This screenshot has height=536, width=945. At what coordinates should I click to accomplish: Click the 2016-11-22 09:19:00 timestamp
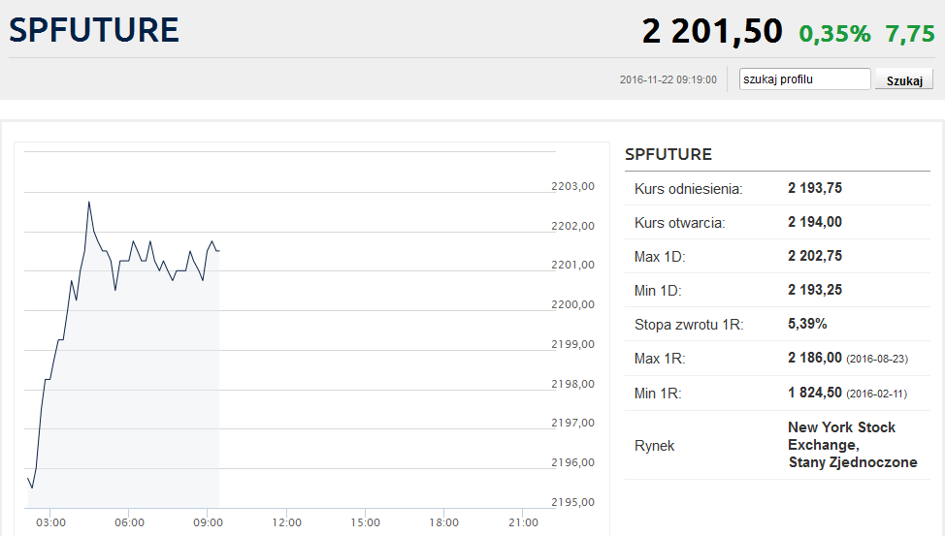[668, 80]
